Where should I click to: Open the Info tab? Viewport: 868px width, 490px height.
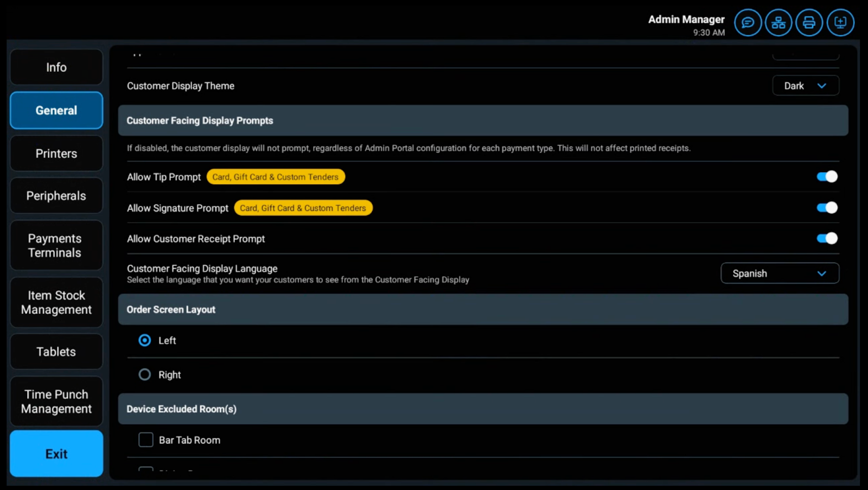point(56,67)
